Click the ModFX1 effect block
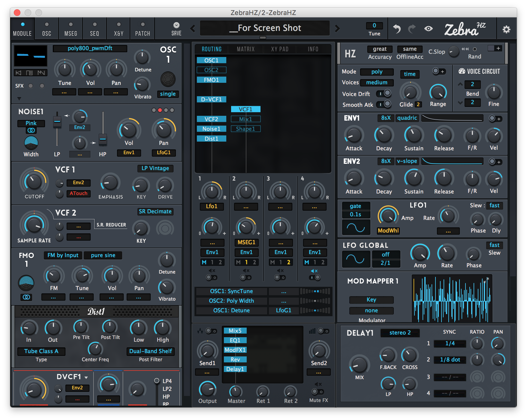527x420 pixels. click(235, 350)
